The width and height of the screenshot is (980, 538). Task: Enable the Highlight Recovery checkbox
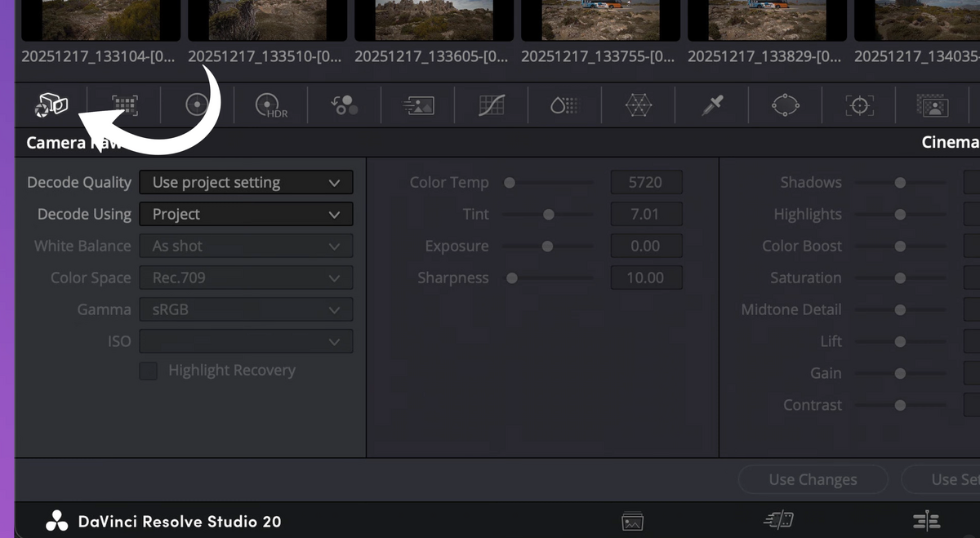coord(148,371)
